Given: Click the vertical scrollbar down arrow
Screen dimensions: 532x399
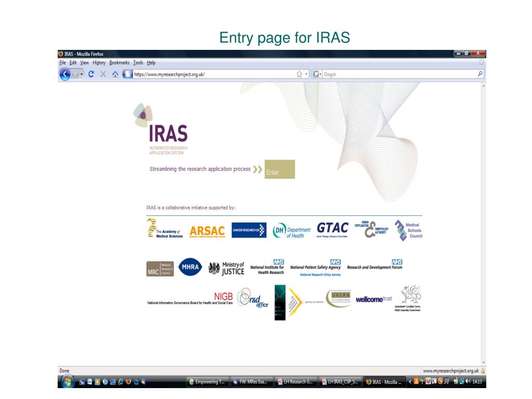Looking at the screenshot, I should pyautogui.click(x=484, y=363).
